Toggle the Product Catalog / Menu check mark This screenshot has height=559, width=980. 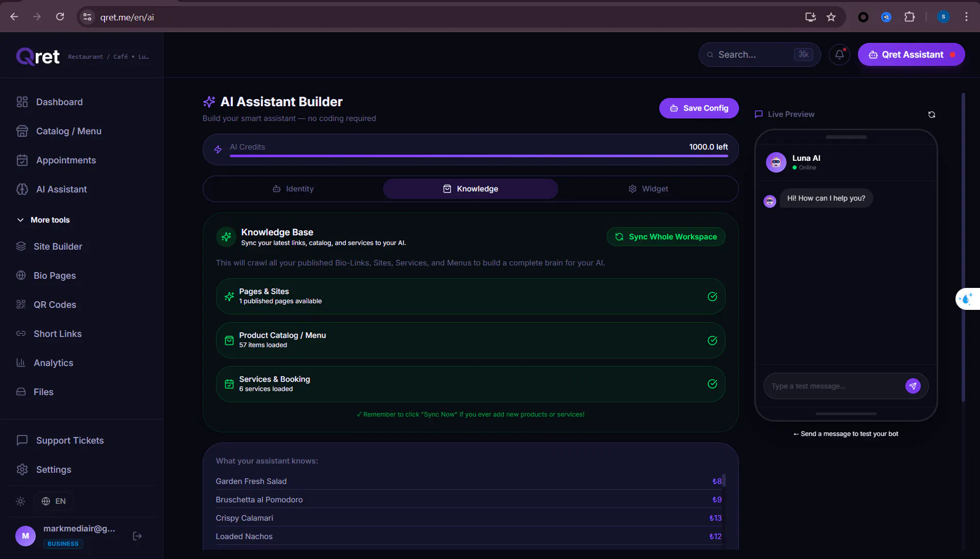point(712,341)
